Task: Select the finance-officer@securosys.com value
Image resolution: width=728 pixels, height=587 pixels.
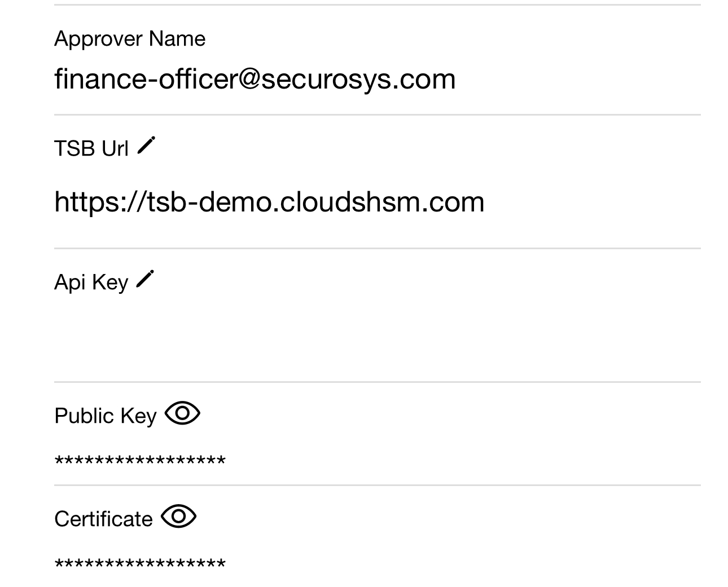Action: [255, 79]
